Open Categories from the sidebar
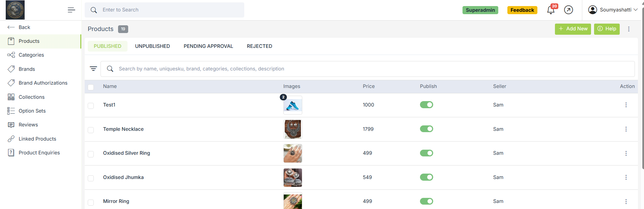This screenshot has height=209, width=644. pos(31,55)
